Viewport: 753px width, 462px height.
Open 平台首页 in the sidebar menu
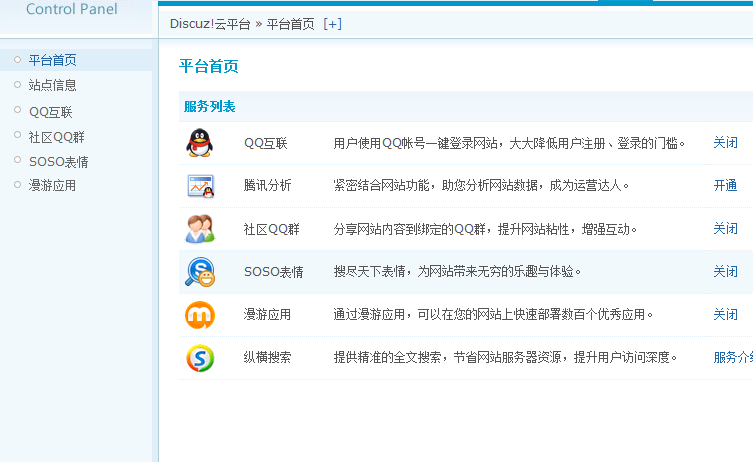click(52, 60)
